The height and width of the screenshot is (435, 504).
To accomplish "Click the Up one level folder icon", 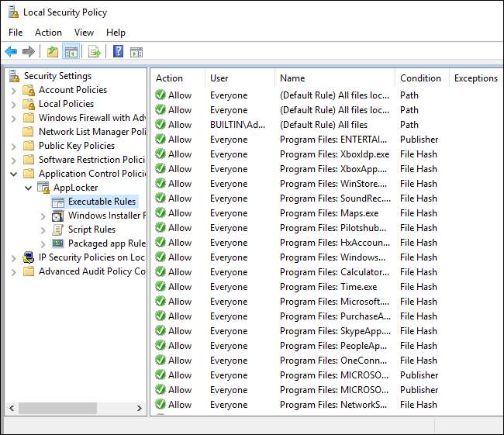I will coord(52,52).
